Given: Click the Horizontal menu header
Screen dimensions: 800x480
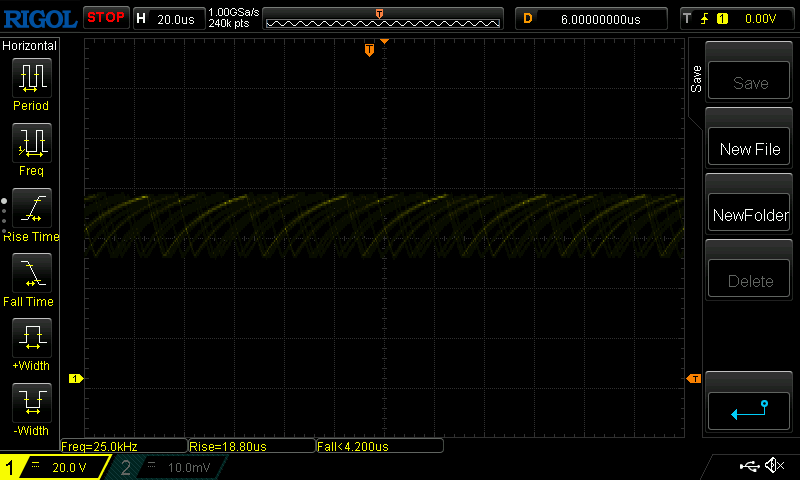Looking at the screenshot, I should (x=30, y=46).
